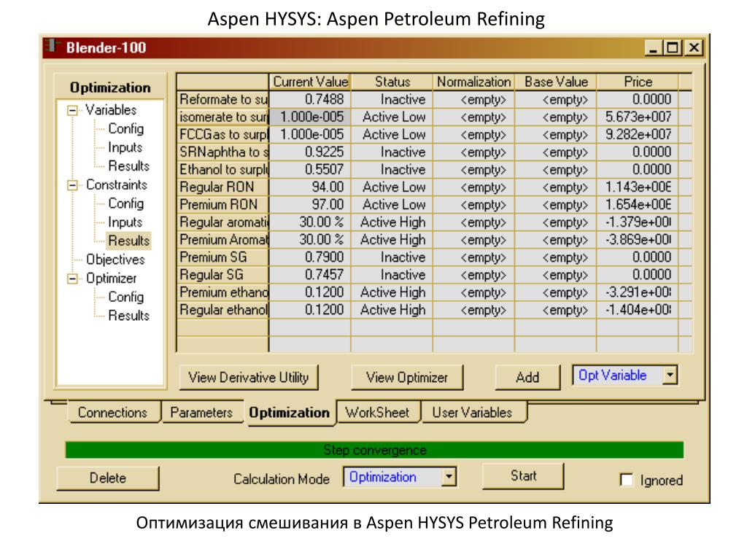The image size is (747, 560).
Task: Click the 94.00 Regular RON value
Action: tap(310, 187)
